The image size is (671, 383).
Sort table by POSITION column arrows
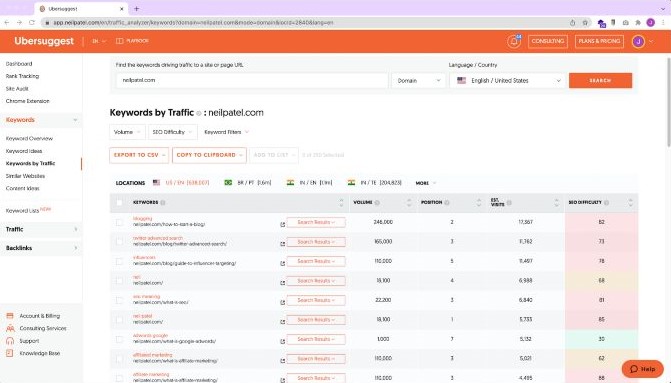pyautogui.click(x=478, y=202)
